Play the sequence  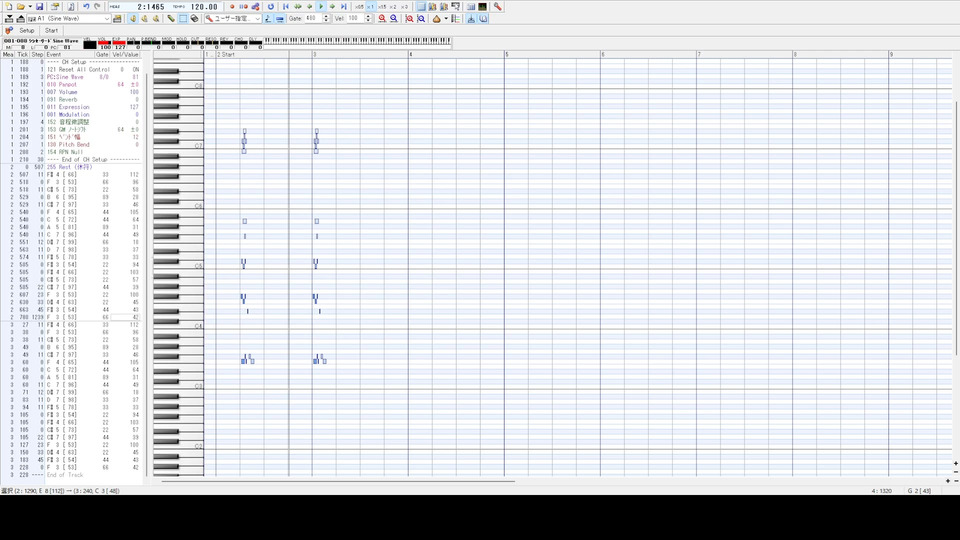(x=321, y=7)
